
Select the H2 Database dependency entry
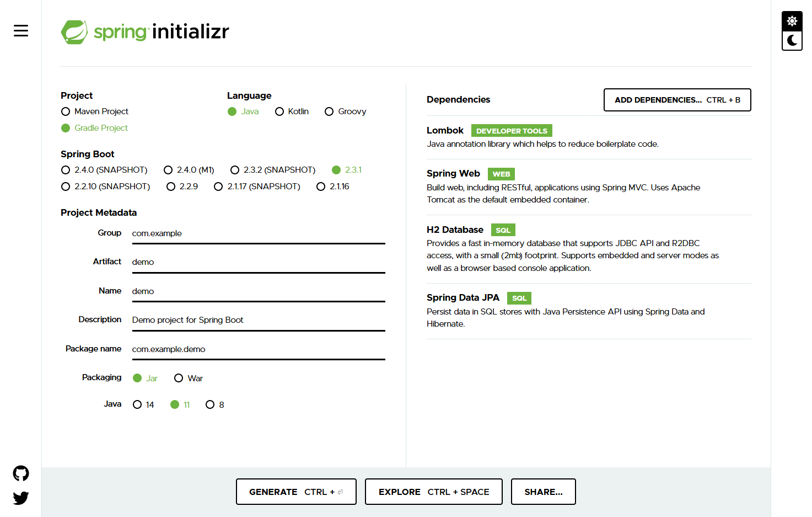[589, 249]
